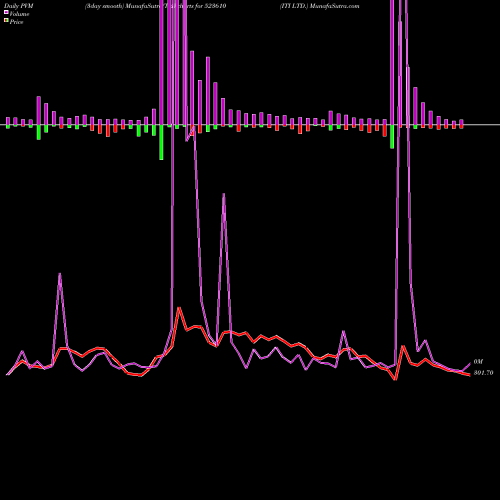The width and height of the screenshot is (500, 500).
Task: Click the '0M' volume value label
Action: coord(478,362)
